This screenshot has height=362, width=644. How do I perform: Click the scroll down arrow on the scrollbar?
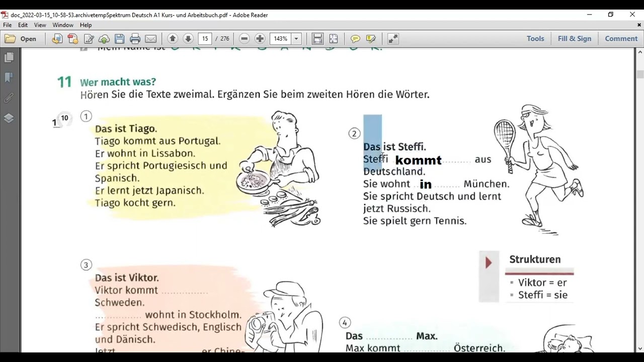640,348
